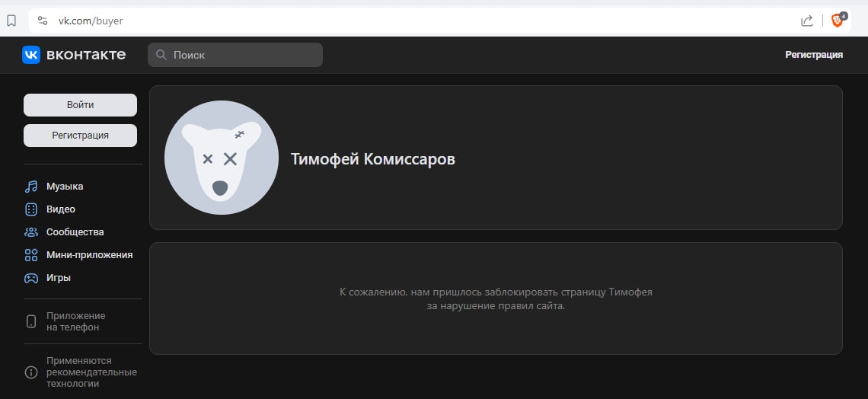The width and height of the screenshot is (868, 399).
Task: Click the ВКонтакте logo
Action: [x=74, y=55]
